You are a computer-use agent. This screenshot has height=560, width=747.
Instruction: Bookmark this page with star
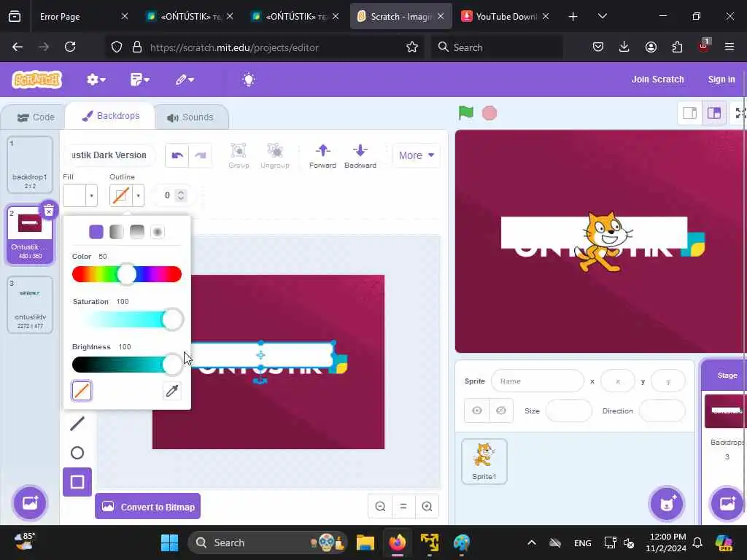point(412,47)
